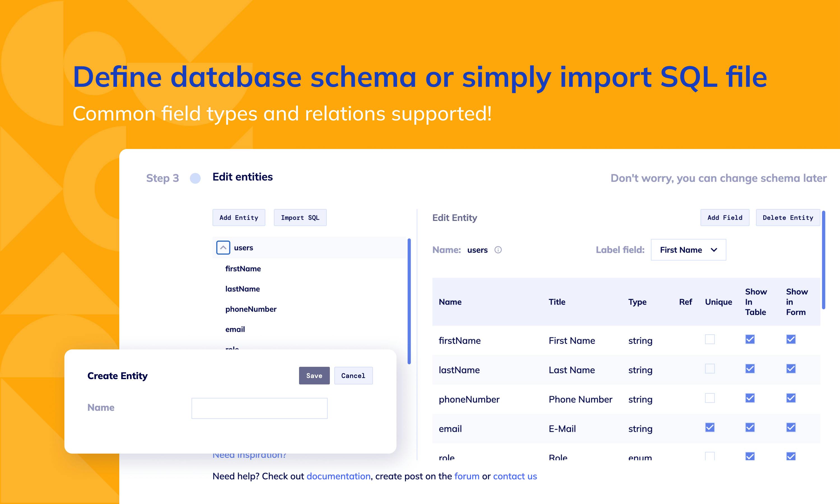This screenshot has height=504, width=840.
Task: Focus the entity Name input field
Action: [259, 408]
